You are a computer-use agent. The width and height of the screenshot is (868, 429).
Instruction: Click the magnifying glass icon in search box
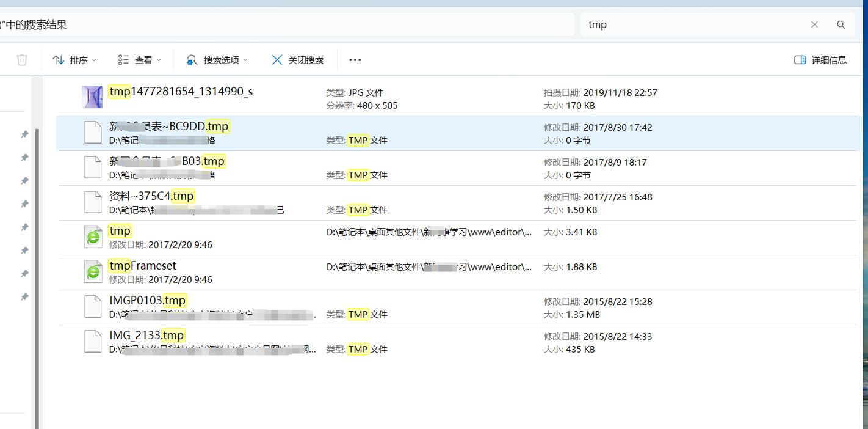coord(841,24)
